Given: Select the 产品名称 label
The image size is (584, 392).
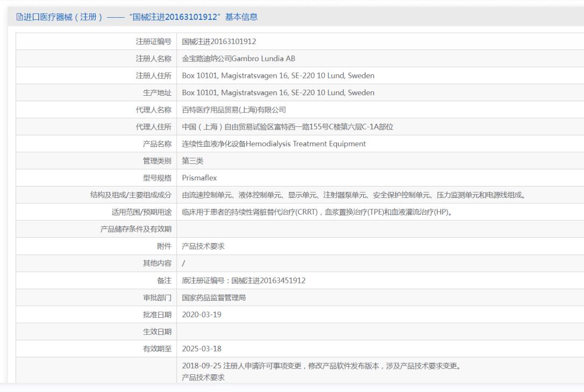Looking at the screenshot, I should (x=157, y=144).
